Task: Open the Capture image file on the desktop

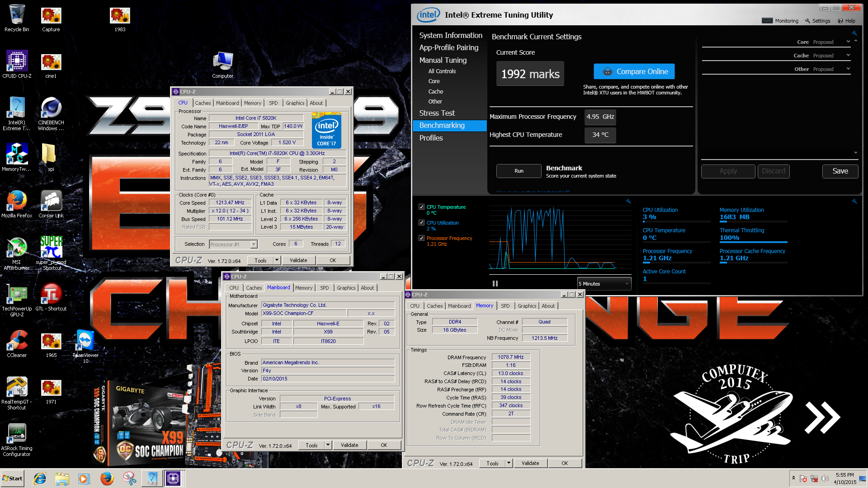Action: (x=51, y=18)
